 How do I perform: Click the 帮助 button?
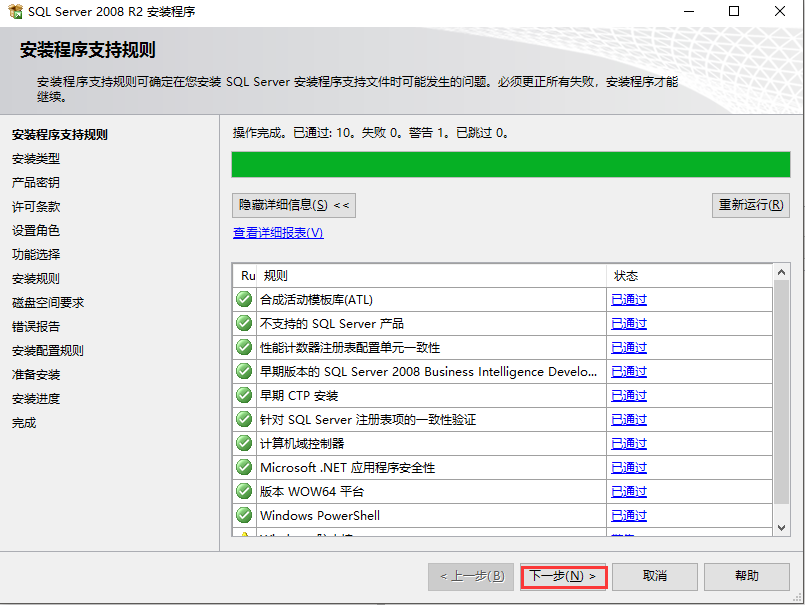(x=747, y=577)
